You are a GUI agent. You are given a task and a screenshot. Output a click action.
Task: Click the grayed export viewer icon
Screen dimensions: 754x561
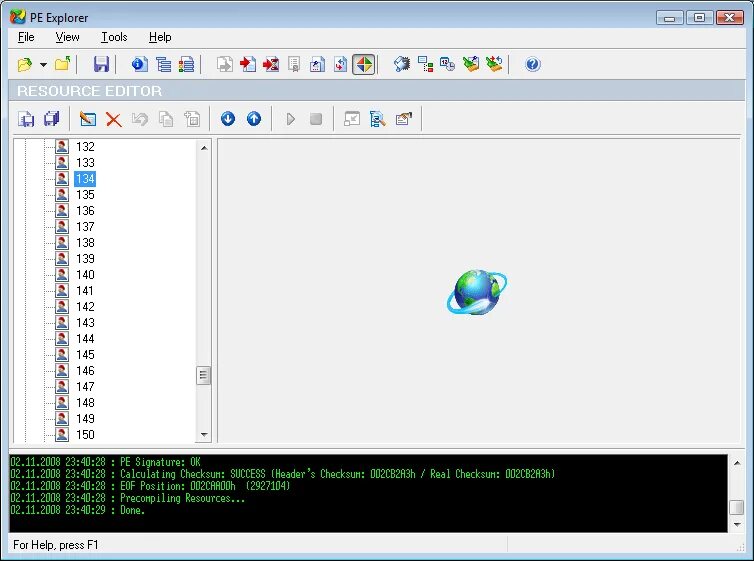(x=225, y=64)
